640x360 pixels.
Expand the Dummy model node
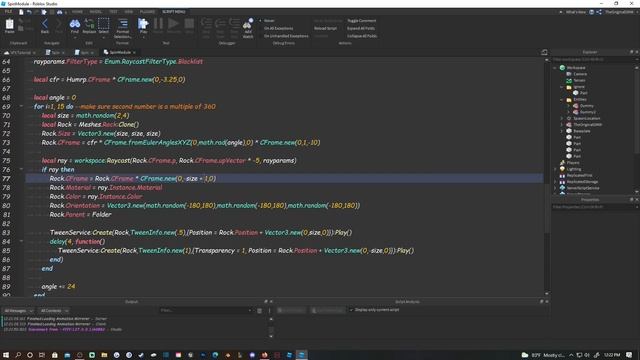click(569, 106)
